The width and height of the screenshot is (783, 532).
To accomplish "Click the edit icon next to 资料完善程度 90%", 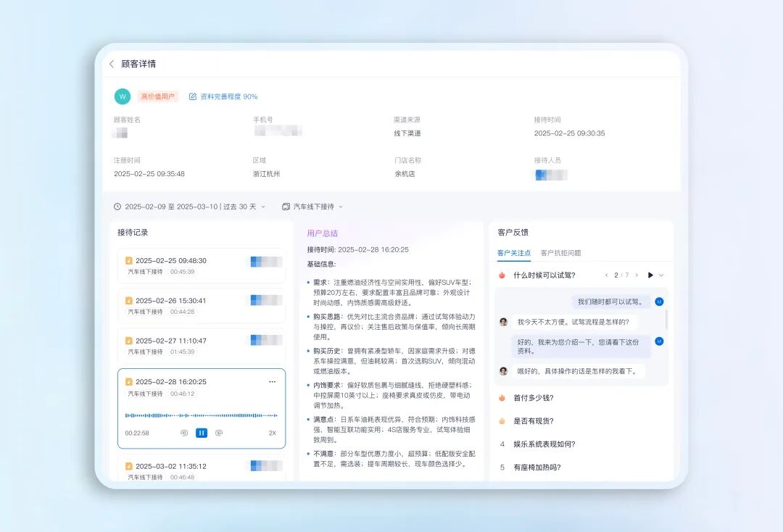I will coord(191,96).
